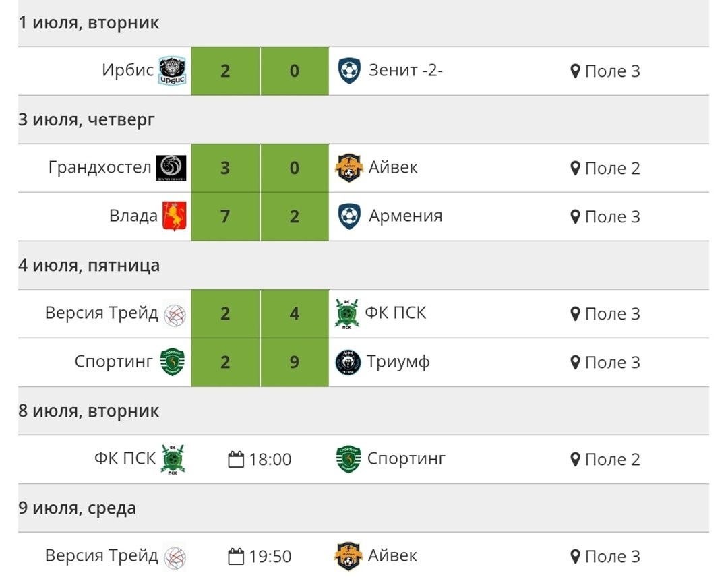Click calendar icon next to 19:50
Screen dimensions: 728x577
pyautogui.click(x=236, y=557)
